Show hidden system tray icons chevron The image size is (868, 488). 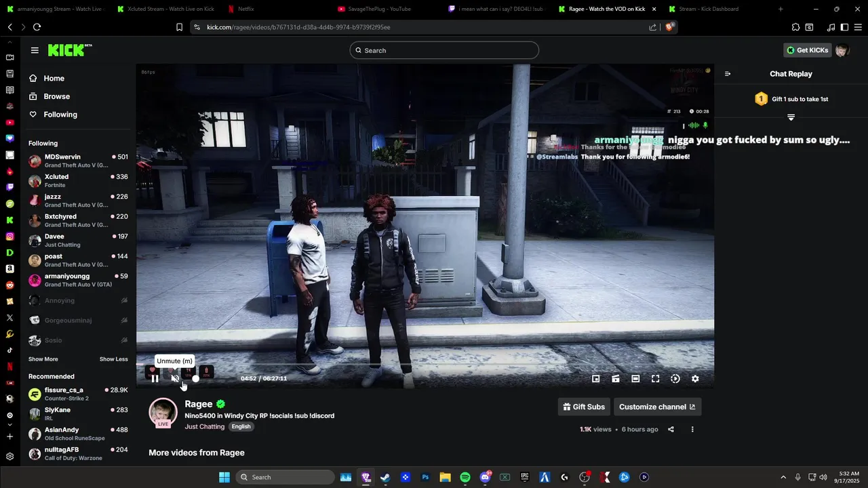coord(783,477)
